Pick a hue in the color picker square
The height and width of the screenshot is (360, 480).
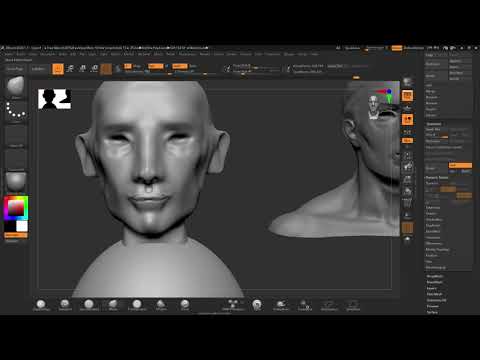(x=16, y=208)
